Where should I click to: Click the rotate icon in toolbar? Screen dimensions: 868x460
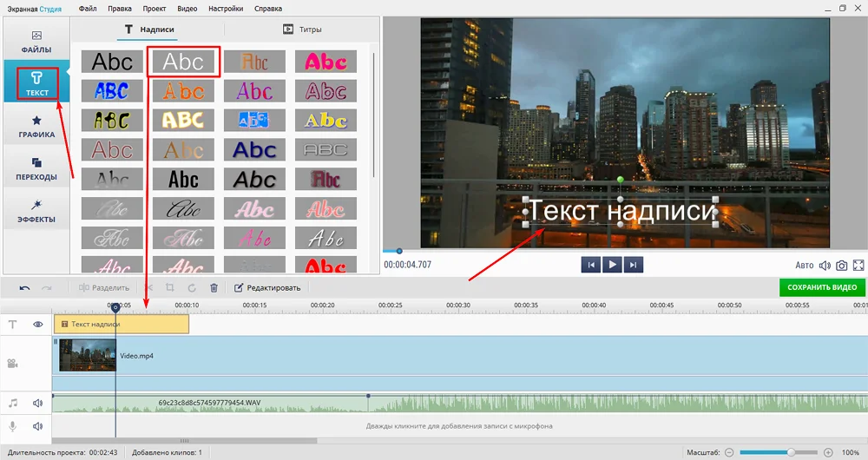pyautogui.click(x=192, y=288)
